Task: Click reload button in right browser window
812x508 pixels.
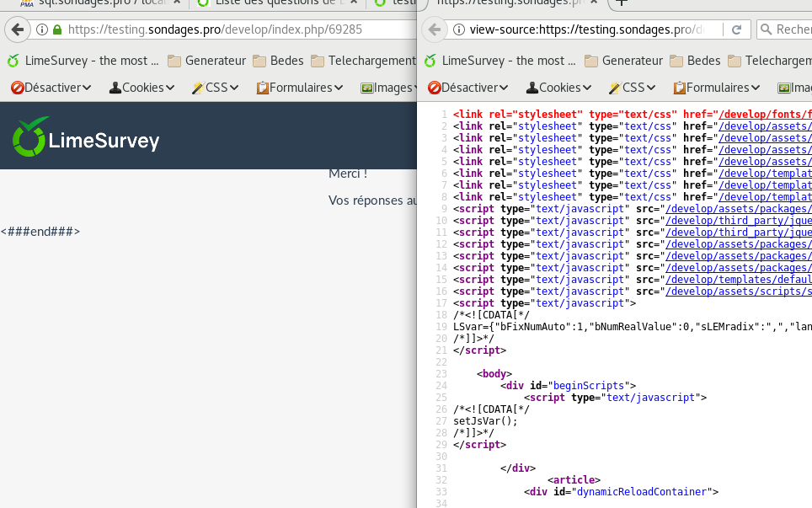Action: pyautogui.click(x=736, y=29)
